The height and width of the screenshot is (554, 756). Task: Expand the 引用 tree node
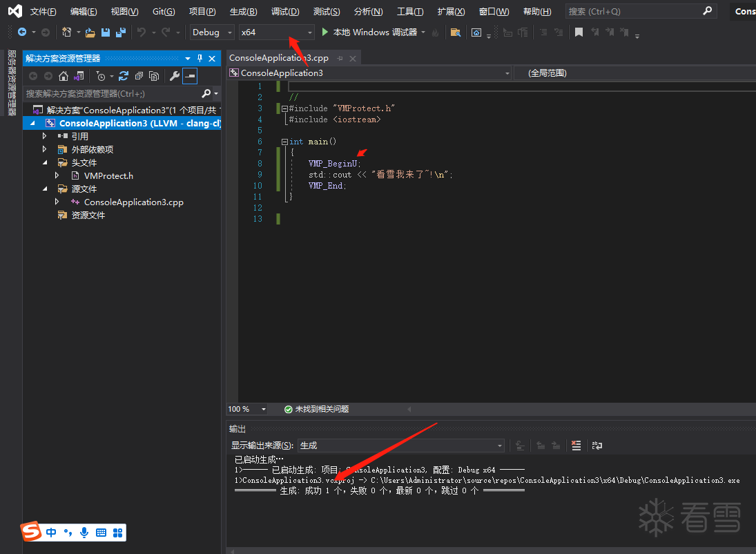(x=45, y=137)
